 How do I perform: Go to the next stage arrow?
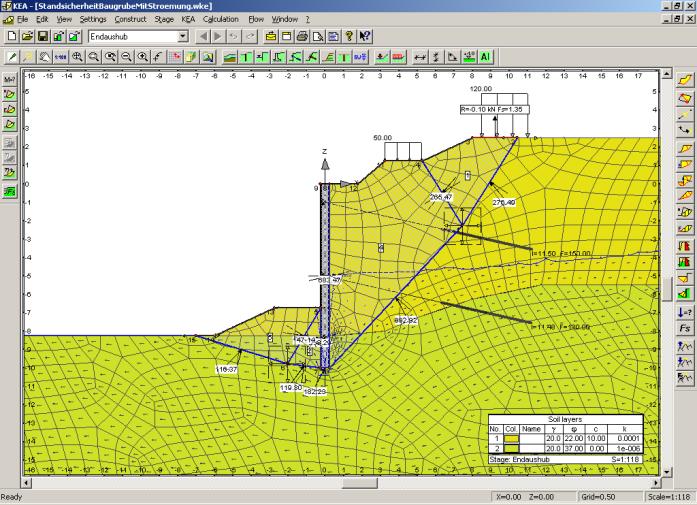(218, 36)
